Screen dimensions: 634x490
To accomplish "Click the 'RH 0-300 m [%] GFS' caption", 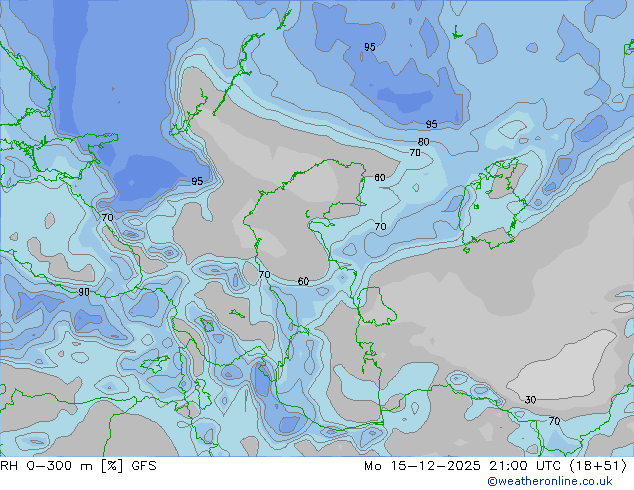I will click(78, 466).
